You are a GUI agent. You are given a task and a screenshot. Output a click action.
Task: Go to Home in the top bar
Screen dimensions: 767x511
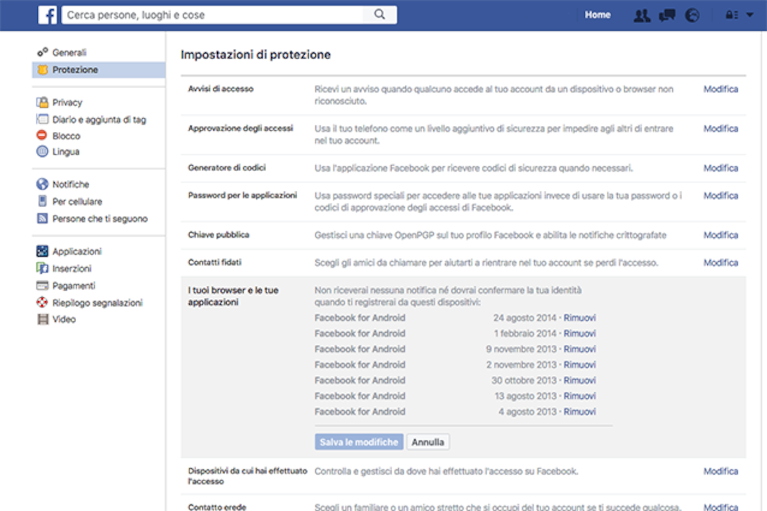click(x=597, y=15)
